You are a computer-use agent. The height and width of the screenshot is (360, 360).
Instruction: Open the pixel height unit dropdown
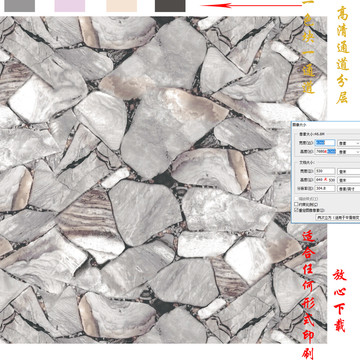pyautogui.click(x=349, y=152)
